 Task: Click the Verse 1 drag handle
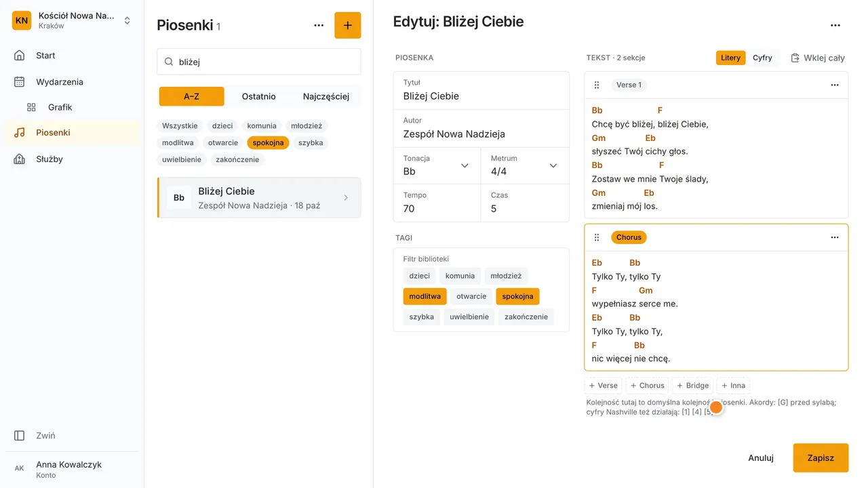tap(597, 85)
